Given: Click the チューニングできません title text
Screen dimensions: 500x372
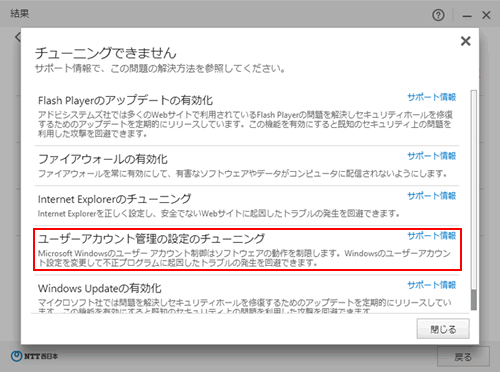Looking at the screenshot, I should pos(106,53).
